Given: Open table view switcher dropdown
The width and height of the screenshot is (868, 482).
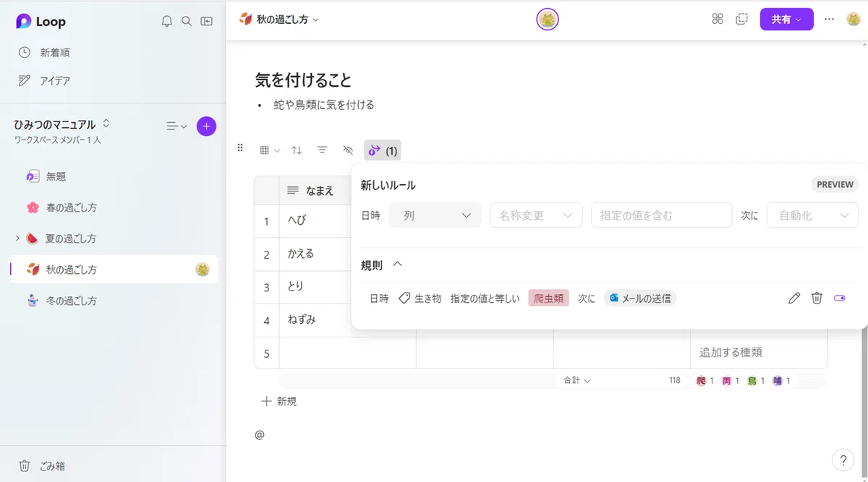Looking at the screenshot, I should coord(270,150).
